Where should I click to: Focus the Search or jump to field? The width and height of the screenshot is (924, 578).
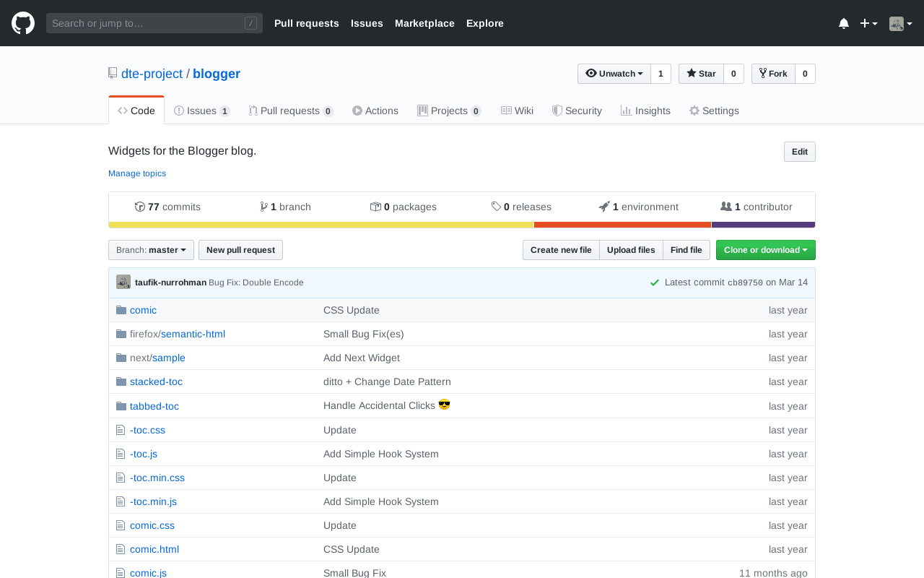pyautogui.click(x=154, y=23)
